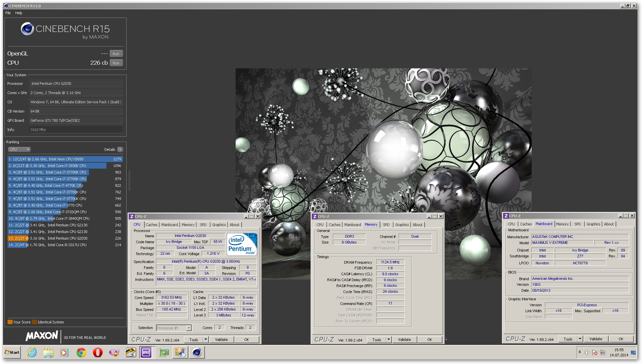Select ranking row Intel Core i5-3317U CPU

[x=65, y=245]
